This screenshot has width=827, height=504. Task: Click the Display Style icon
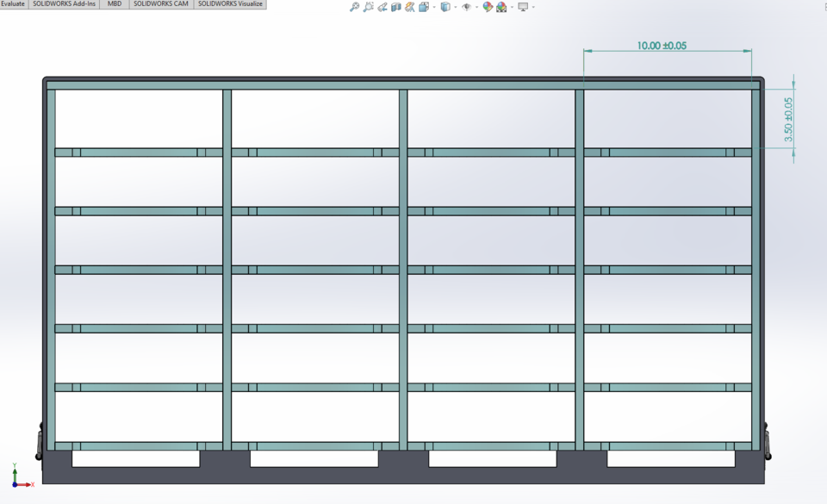coord(445,7)
